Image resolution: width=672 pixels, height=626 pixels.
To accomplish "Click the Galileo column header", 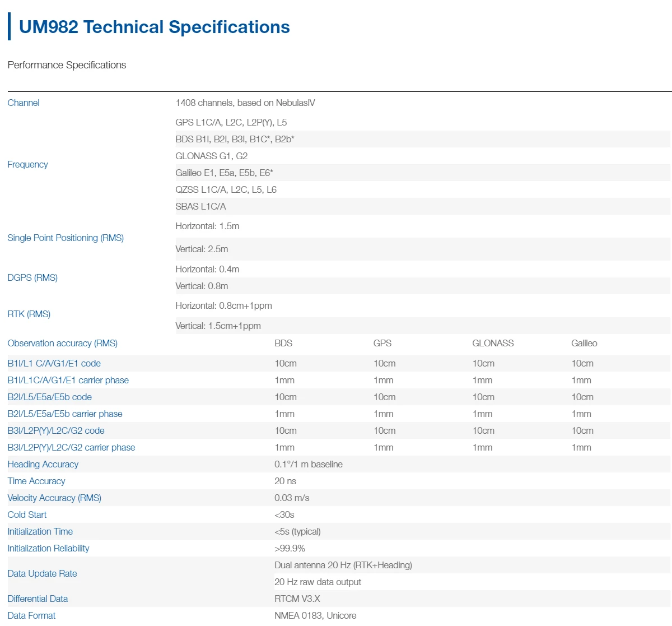I will coord(584,343).
